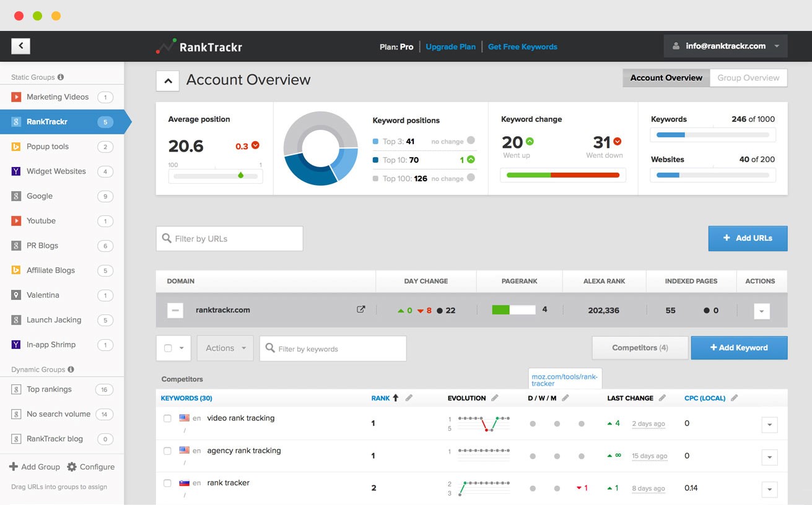
Task: Click magnifier icon in Filter by keywords
Action: click(270, 348)
